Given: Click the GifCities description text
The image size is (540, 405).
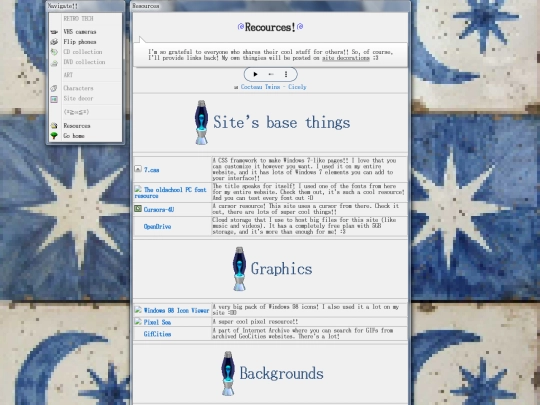Looking at the screenshot, I should (303, 333).
